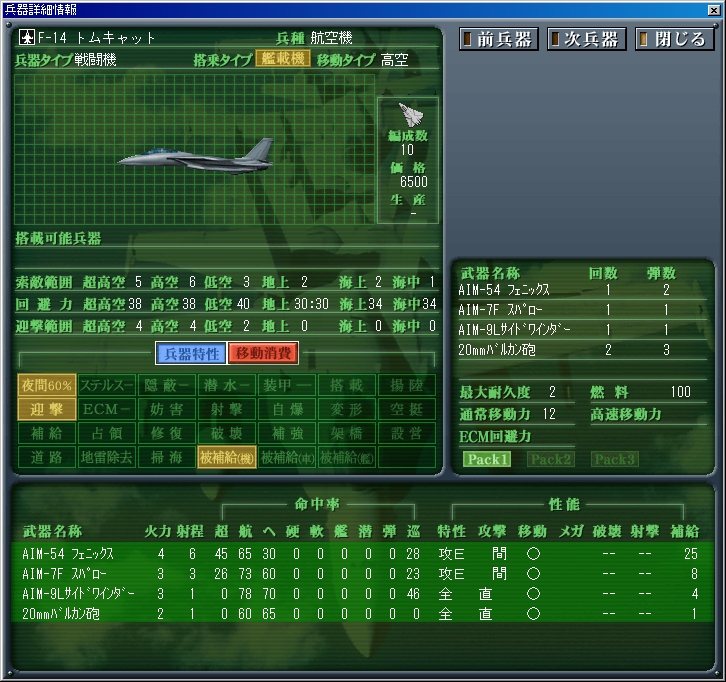The width and height of the screenshot is (726, 682).
Task: Switch to the 兵器特性 tab
Action: (x=191, y=354)
